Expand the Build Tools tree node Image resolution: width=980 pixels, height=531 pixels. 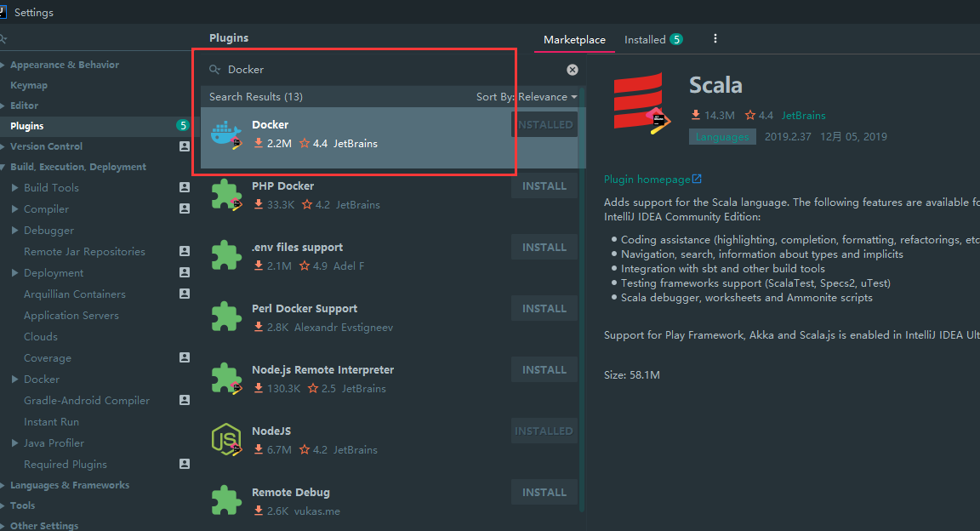(15, 188)
